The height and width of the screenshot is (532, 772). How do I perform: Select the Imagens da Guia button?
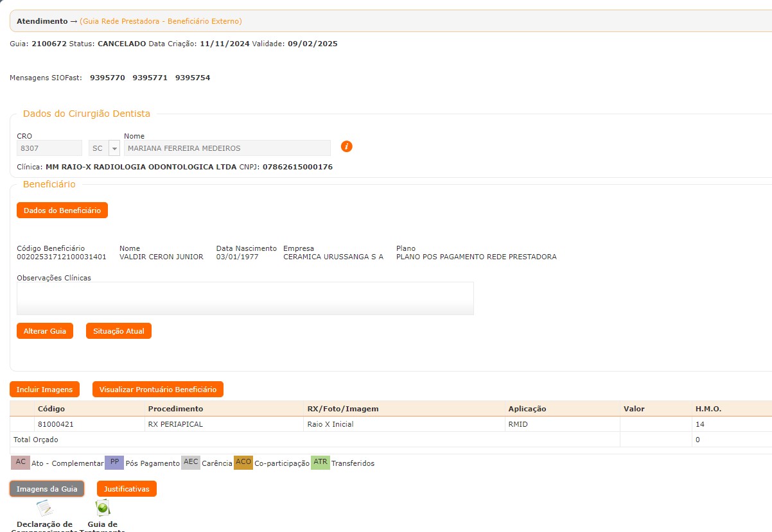[x=47, y=489]
